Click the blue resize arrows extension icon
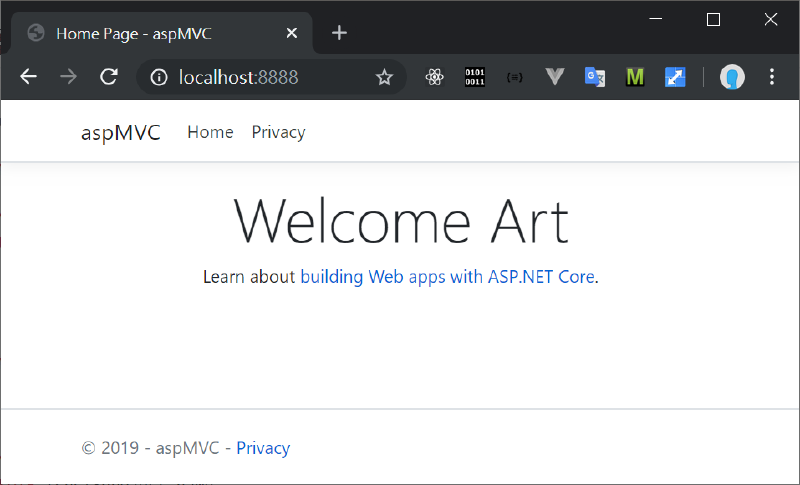 675,77
